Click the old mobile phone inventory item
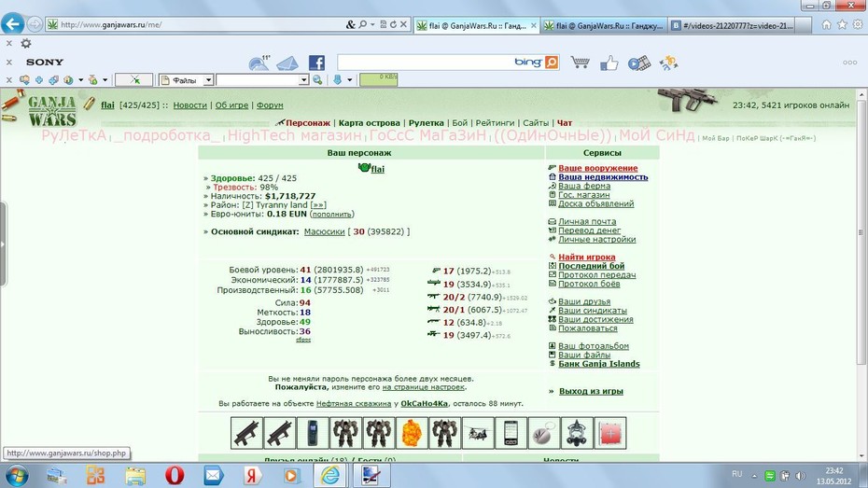 313,433
